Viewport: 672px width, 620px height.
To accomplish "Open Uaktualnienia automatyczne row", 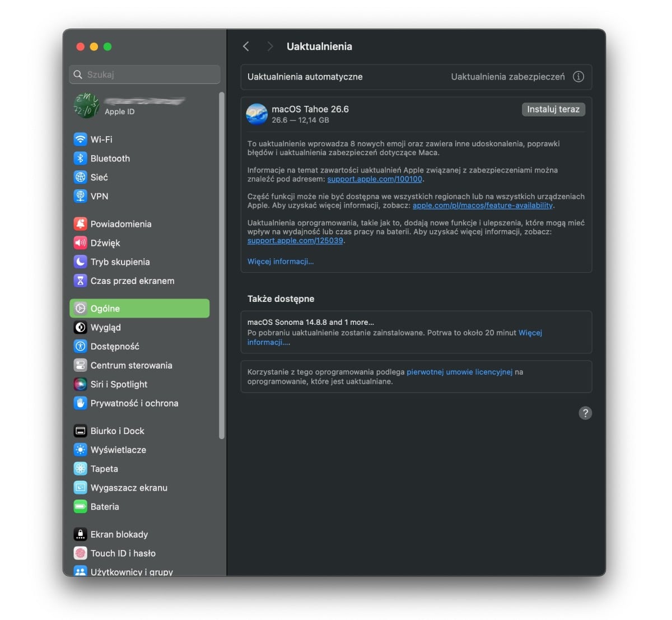I will point(416,77).
